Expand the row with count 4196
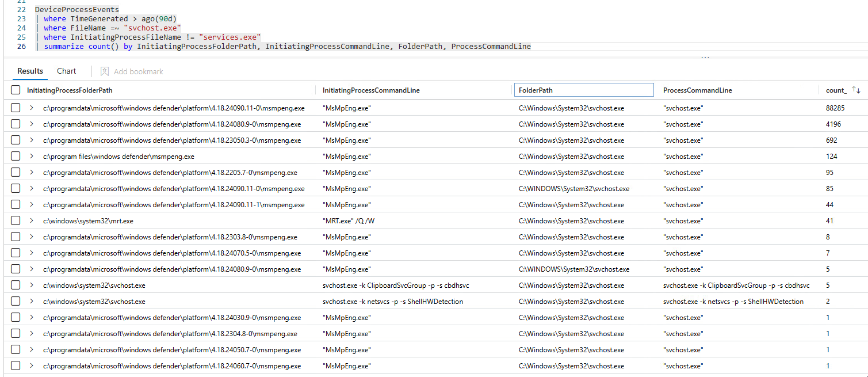Image resolution: width=868 pixels, height=377 pixels. coord(32,124)
